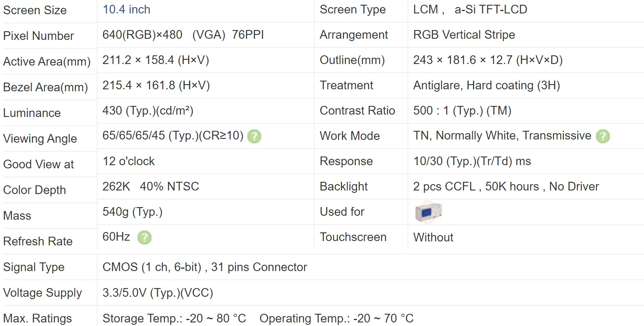Click the 10/30 response time value

click(x=472, y=161)
